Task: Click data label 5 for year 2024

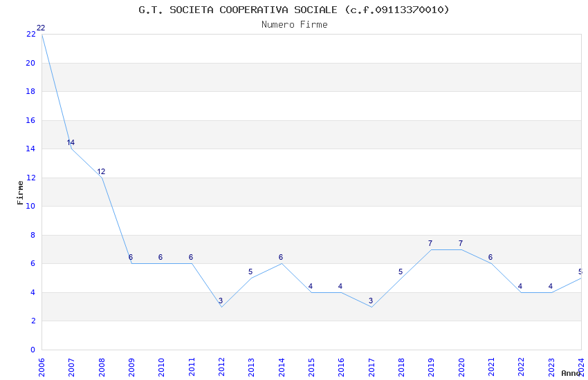Action: [580, 272]
